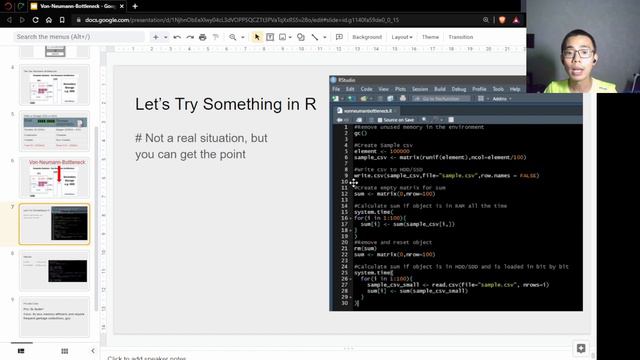The height and width of the screenshot is (360, 640).
Task: Click the slide title Let's Try Something in R
Action: point(226,104)
